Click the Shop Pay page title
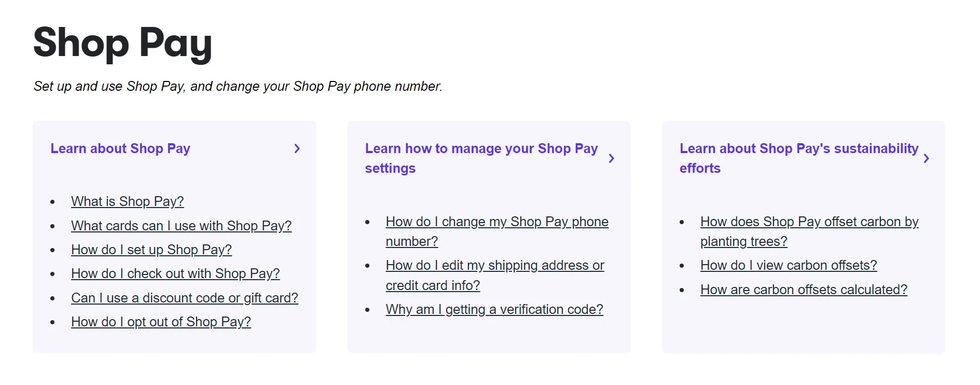The height and width of the screenshot is (385, 980). (123, 43)
